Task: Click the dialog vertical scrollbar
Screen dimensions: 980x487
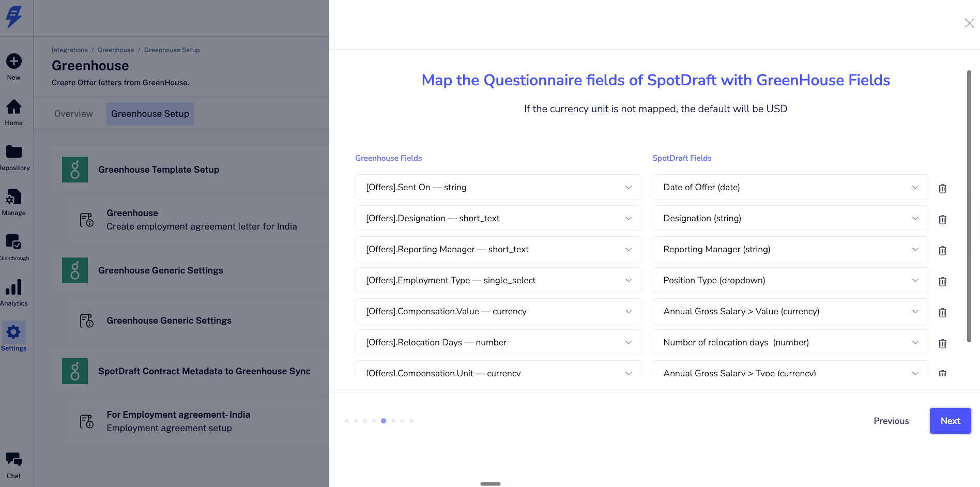Action: (969, 206)
